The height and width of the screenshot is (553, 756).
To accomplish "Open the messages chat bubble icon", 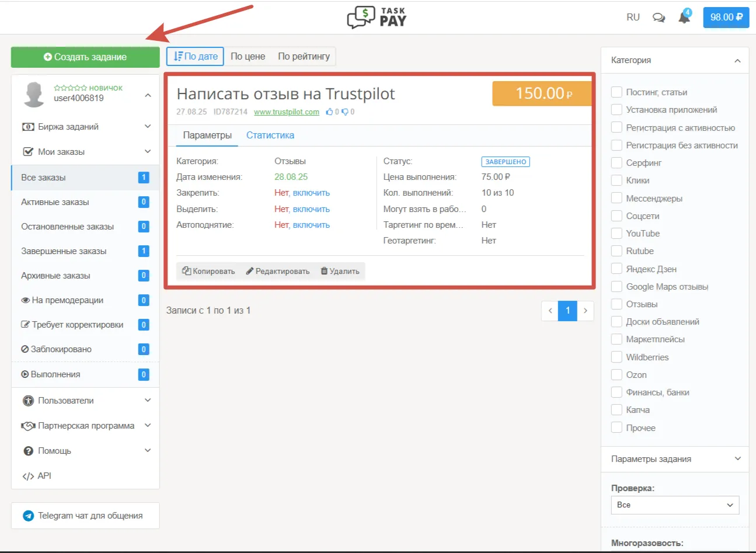I will tap(659, 18).
